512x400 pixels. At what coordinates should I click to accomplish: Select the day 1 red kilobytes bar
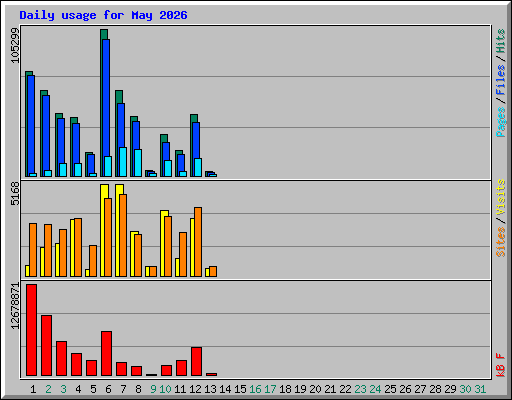[x=31, y=330]
